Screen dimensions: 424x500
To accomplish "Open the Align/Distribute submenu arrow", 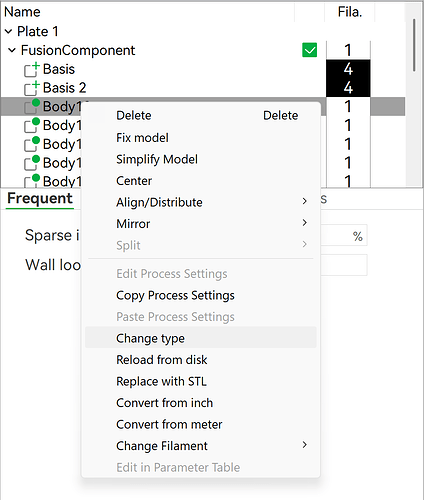I will (304, 201).
